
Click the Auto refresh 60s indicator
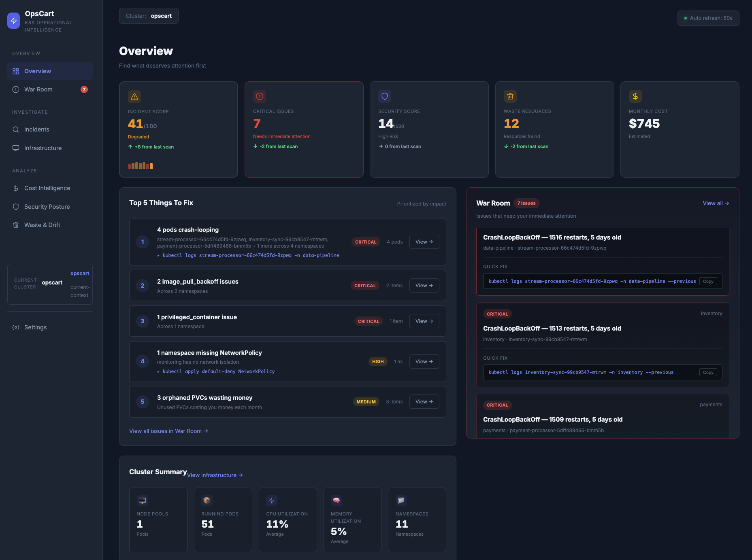pyautogui.click(x=708, y=18)
